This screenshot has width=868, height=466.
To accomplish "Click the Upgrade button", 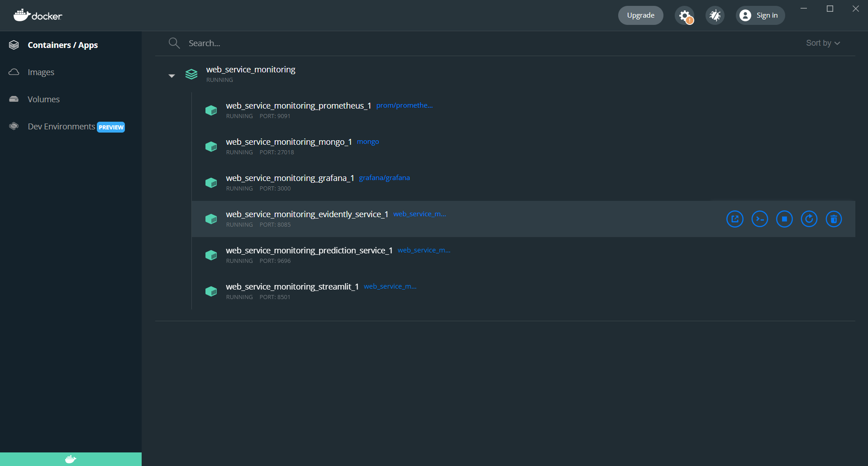I will pyautogui.click(x=641, y=15).
